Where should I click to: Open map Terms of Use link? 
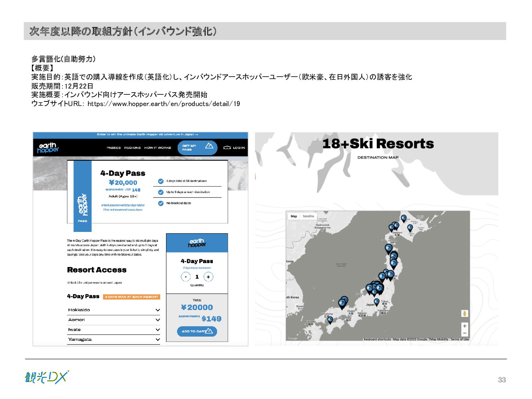point(460,339)
